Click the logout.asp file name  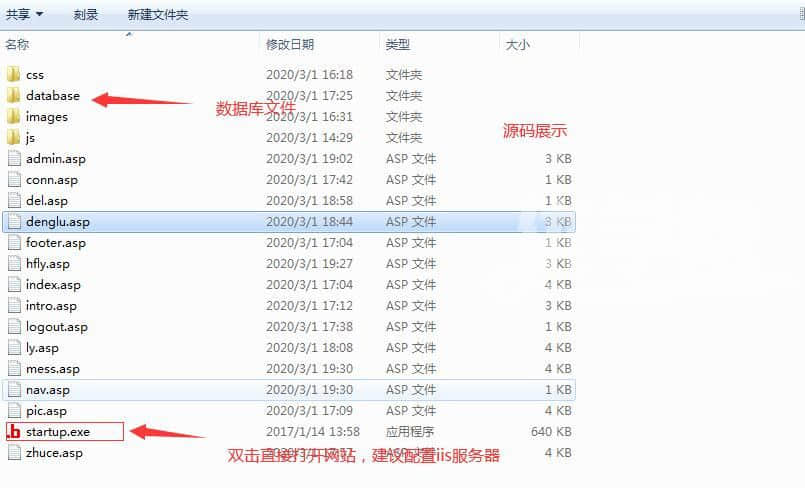[57, 327]
